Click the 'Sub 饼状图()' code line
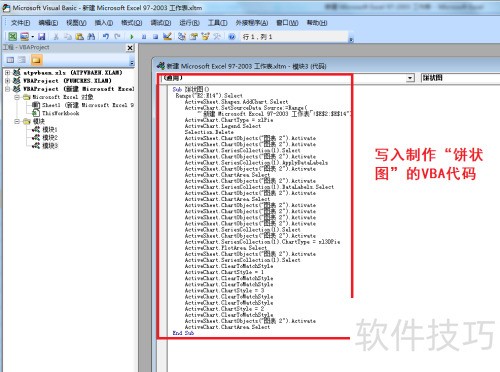 coord(191,89)
